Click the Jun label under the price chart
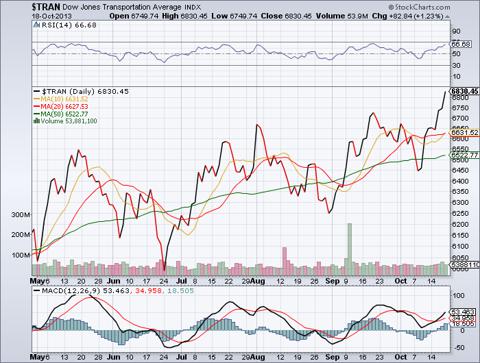 (x=114, y=281)
